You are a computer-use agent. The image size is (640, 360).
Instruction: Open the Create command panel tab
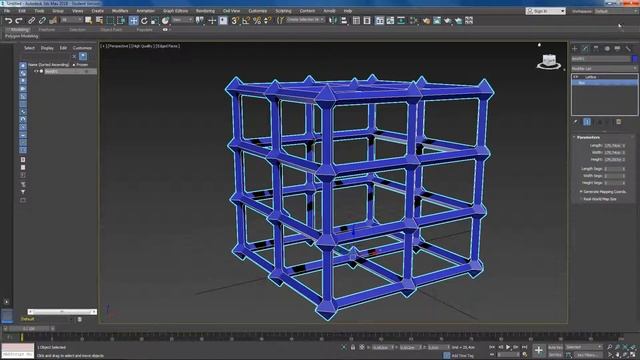pos(575,49)
